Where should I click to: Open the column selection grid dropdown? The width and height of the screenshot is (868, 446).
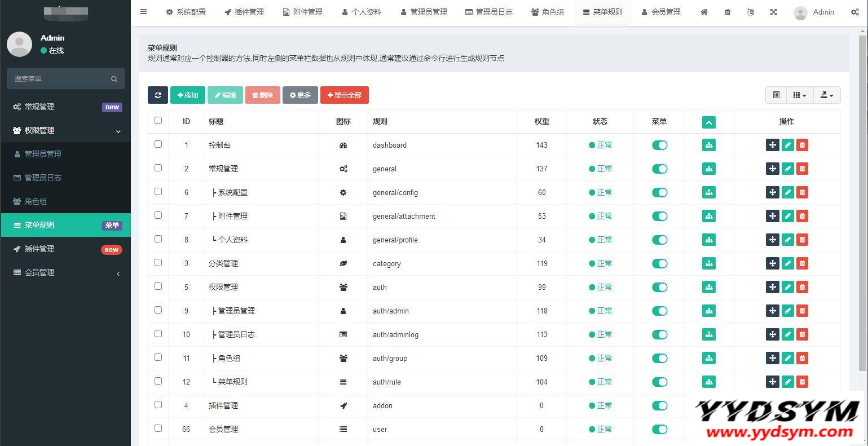pyautogui.click(x=799, y=95)
